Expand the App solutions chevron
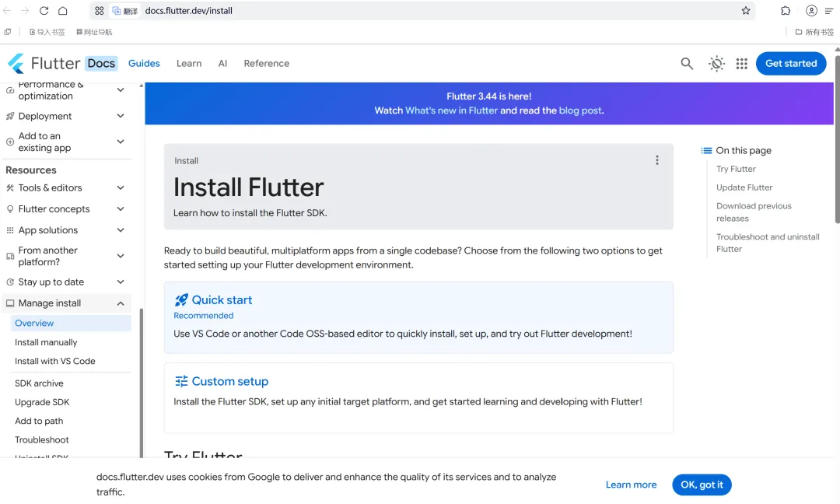The width and height of the screenshot is (840, 504). tap(121, 229)
